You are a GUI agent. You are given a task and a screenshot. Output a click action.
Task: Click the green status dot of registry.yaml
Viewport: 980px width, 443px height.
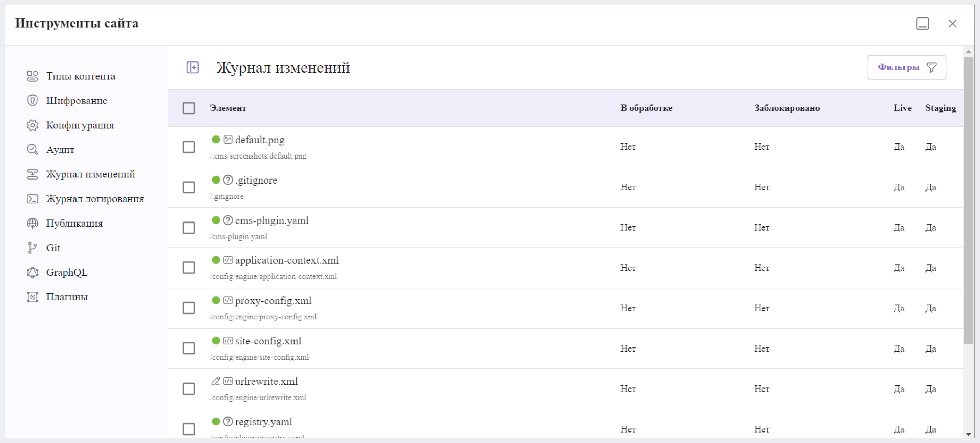(216, 421)
